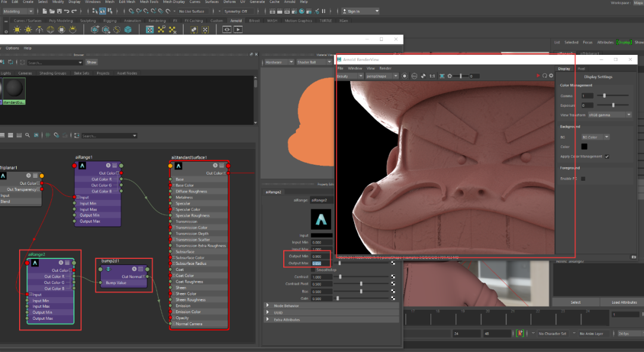
Task: Click the create stand-in cube shelf icon
Action: tap(95, 30)
